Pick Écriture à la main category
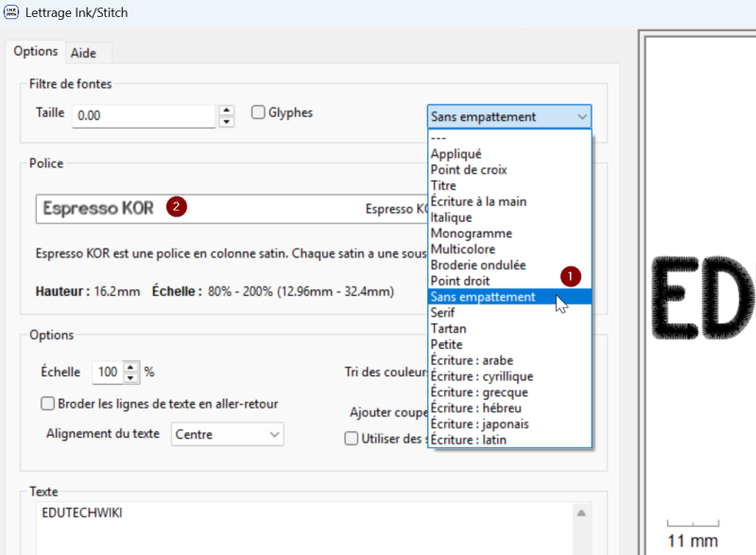The height and width of the screenshot is (555, 756). (x=509, y=201)
